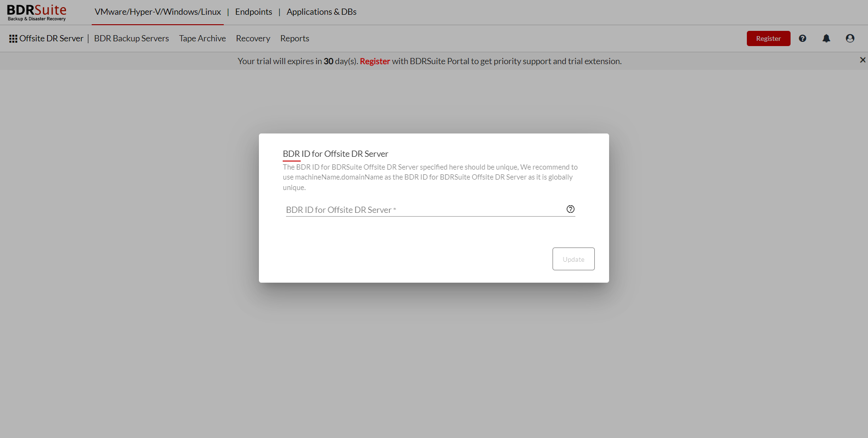Screen dimensions: 868x438
Task: Click the description text mentioning machineName.domainName
Action: [x=430, y=177]
